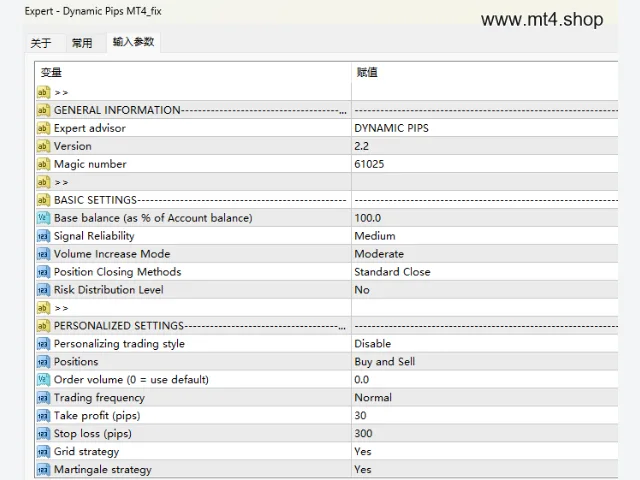Select the 输入参数 tab
Image resolution: width=640 pixels, height=480 pixels.
[133, 42]
